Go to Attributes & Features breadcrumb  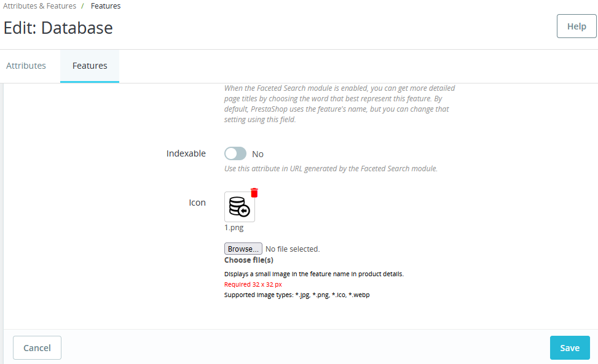click(x=40, y=6)
